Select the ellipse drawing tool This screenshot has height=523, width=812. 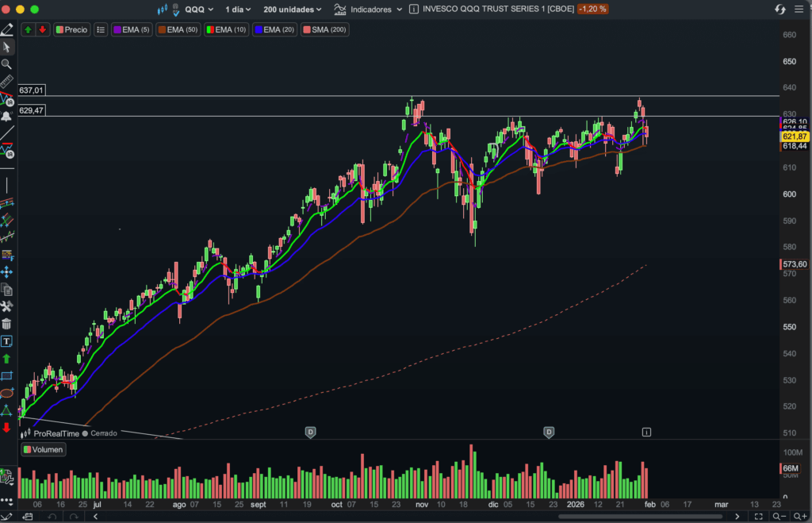6,393
